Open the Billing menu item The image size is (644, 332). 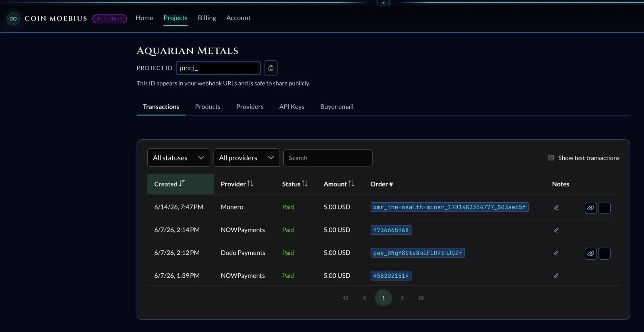[x=207, y=18]
